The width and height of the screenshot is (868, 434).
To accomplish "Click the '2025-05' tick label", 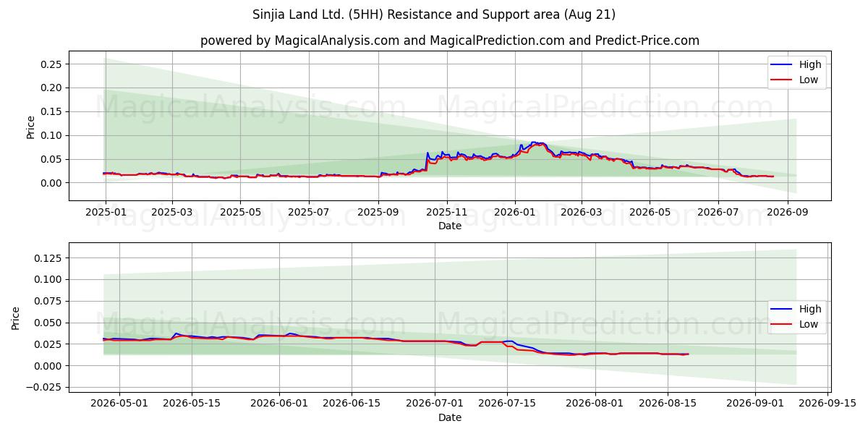I will (x=240, y=212).
